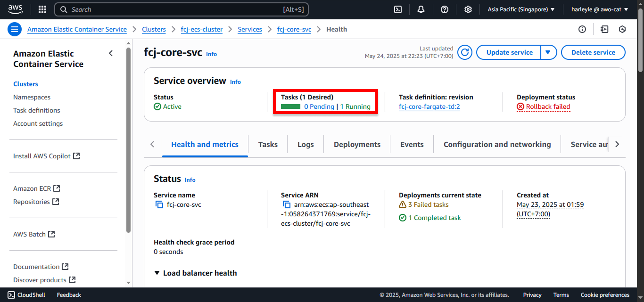Open Services breadcrumb link
This screenshot has width=644, height=302.
pyautogui.click(x=250, y=29)
